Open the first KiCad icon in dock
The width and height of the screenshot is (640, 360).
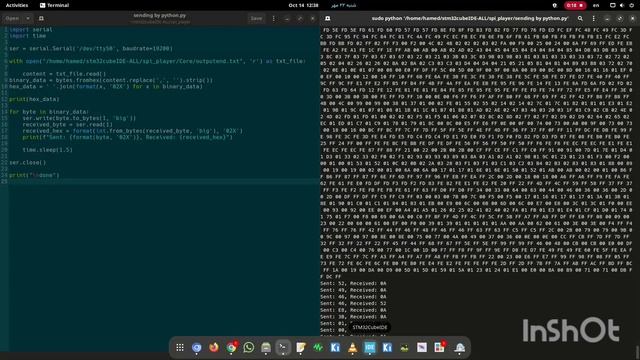(x=335, y=347)
